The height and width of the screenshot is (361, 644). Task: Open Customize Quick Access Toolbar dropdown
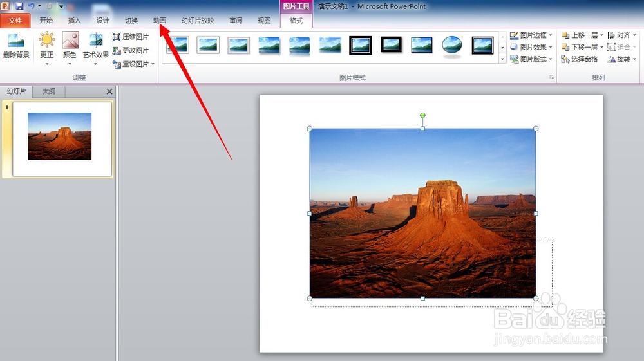click(x=61, y=6)
